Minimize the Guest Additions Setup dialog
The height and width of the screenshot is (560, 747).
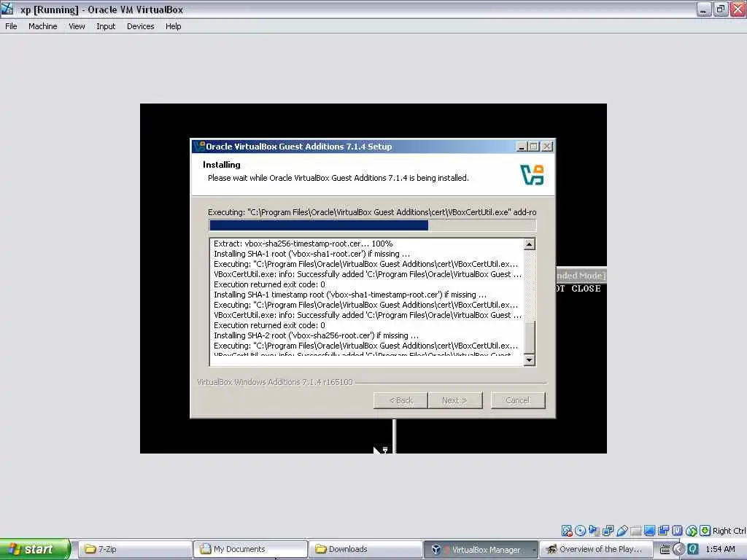[522, 147]
